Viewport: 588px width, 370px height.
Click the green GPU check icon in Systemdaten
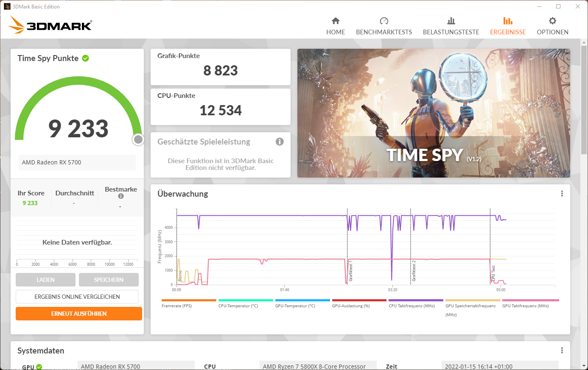tap(39, 367)
